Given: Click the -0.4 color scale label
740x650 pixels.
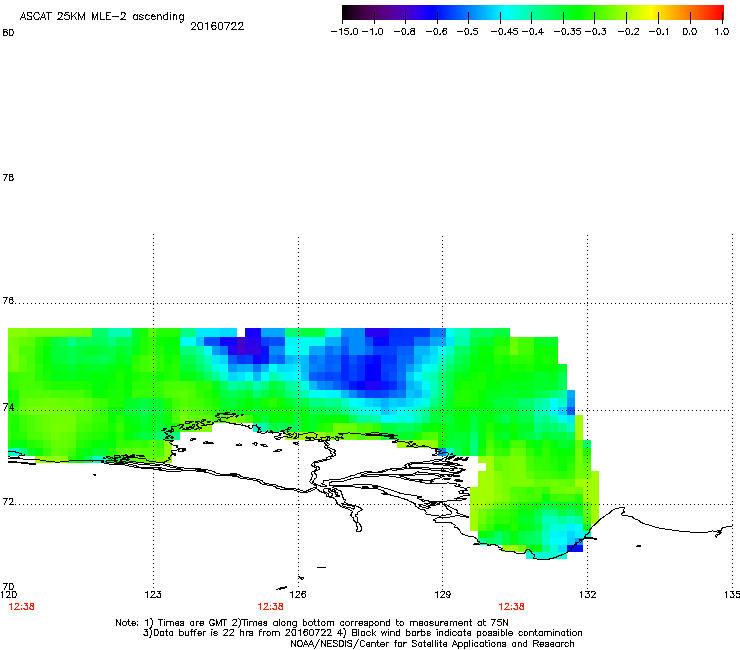Looking at the screenshot, I should (533, 32).
